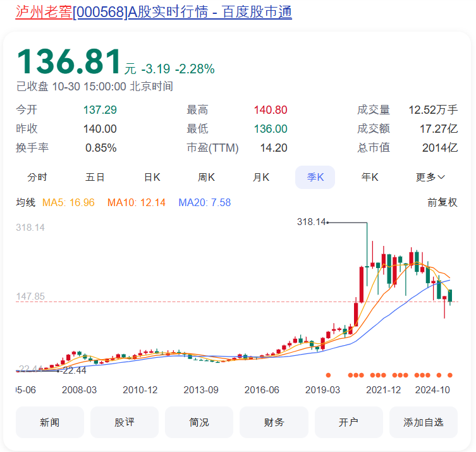Click the 2008-03 date axis label
Image resolution: width=476 pixels, height=452 pixels.
coord(79,390)
